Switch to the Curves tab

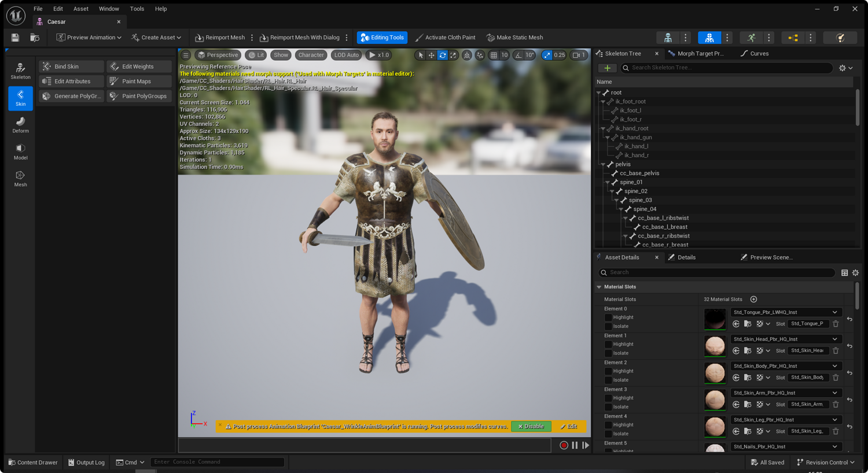(755, 54)
